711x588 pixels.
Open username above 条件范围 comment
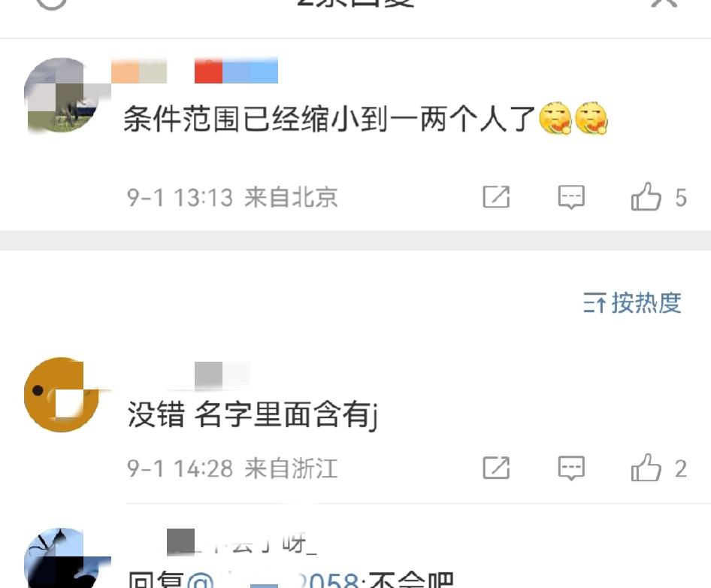pos(195,71)
